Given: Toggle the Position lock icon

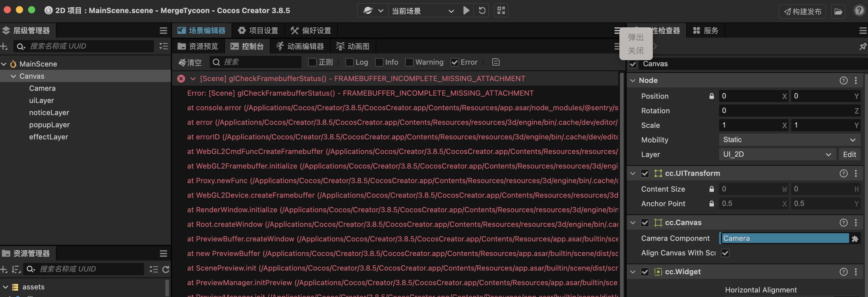Looking at the screenshot, I should [711, 96].
